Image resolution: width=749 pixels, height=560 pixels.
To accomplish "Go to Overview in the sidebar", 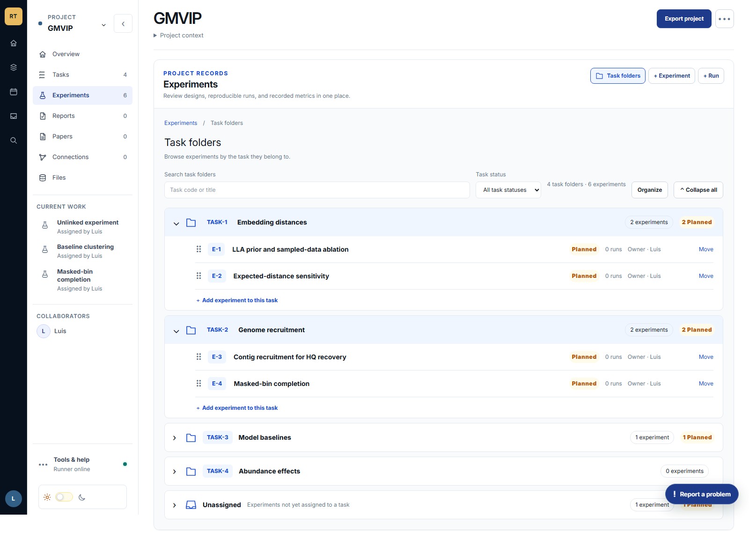I will click(x=82, y=54).
